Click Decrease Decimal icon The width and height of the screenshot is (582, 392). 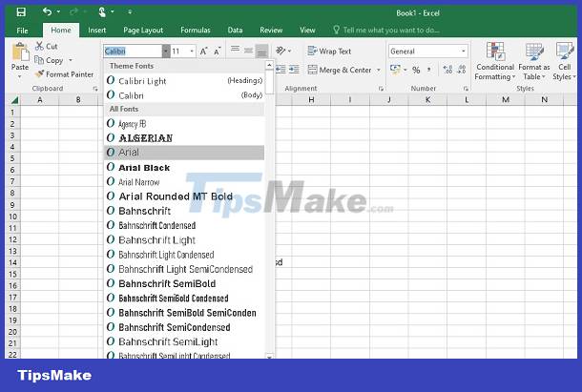coord(462,70)
